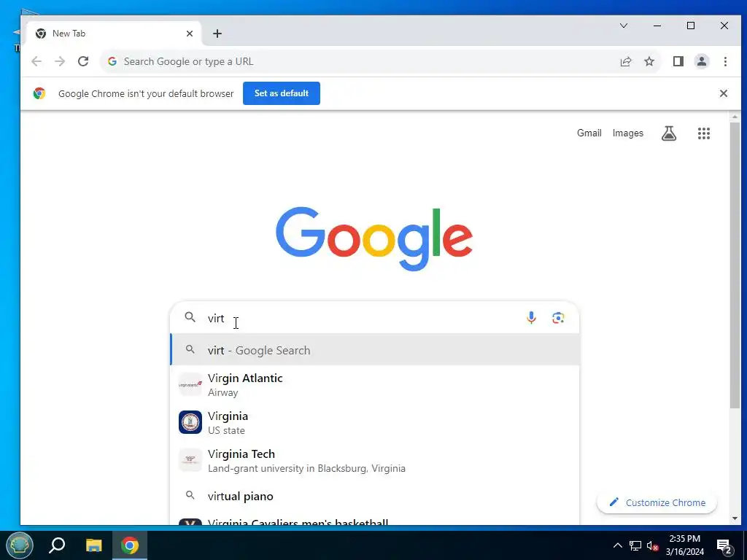Open the side panel icon
Image resolution: width=747 pixels, height=560 pixels.
(678, 61)
